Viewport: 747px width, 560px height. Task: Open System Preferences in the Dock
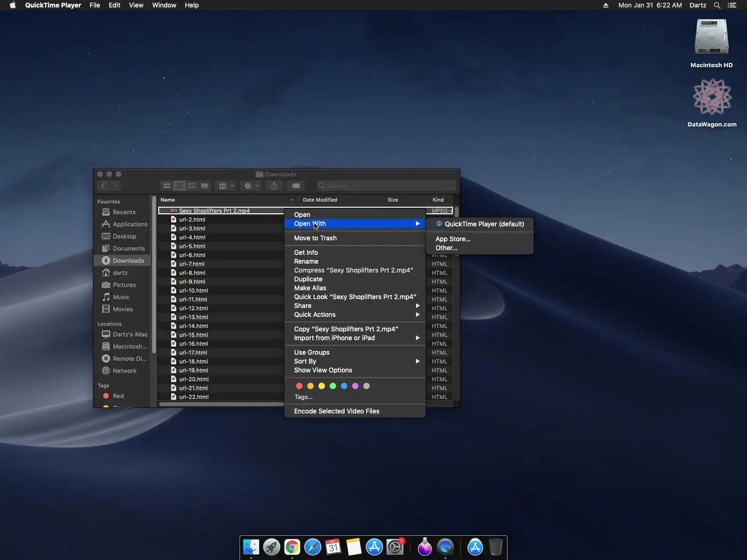(395, 547)
